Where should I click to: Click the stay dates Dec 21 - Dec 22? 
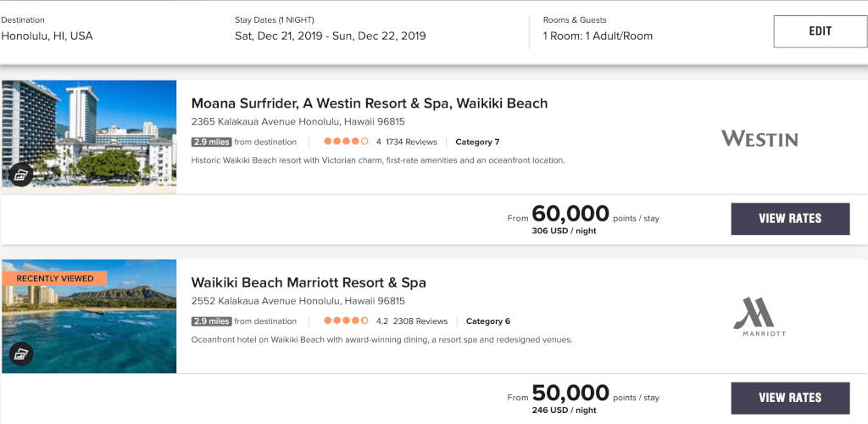(x=331, y=36)
